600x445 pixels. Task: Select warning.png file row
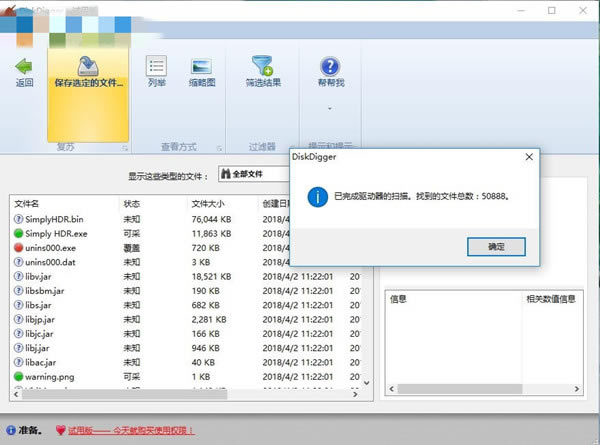187,377
